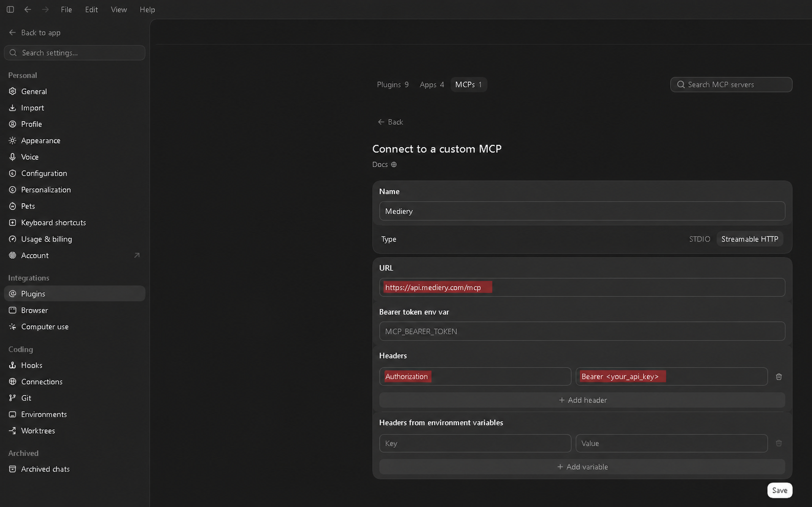
Task: Open the Help menu
Action: (147, 10)
